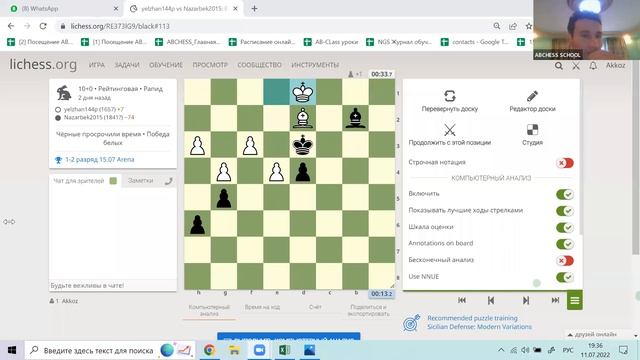The image size is (640, 360).
Task: Reload the page in Chrome
Action: [x=43, y=26]
